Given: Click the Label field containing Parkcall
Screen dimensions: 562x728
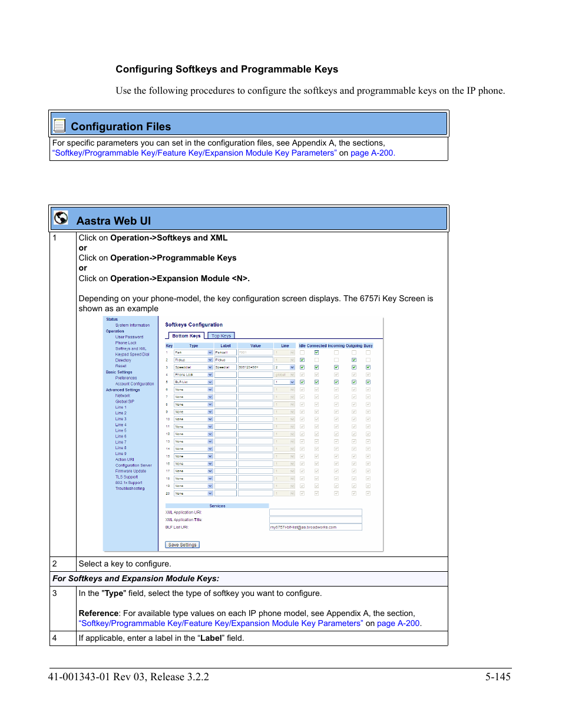Looking at the screenshot, I should 225,353.
